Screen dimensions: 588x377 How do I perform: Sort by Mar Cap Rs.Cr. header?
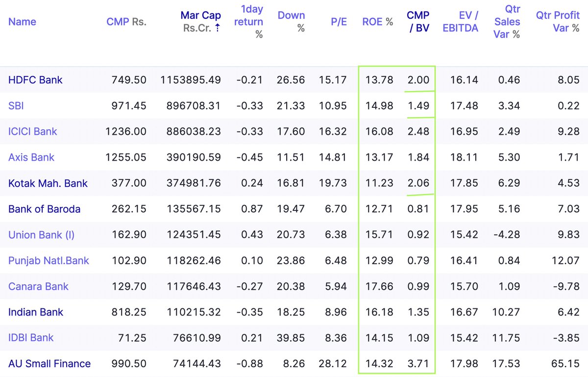201,22
